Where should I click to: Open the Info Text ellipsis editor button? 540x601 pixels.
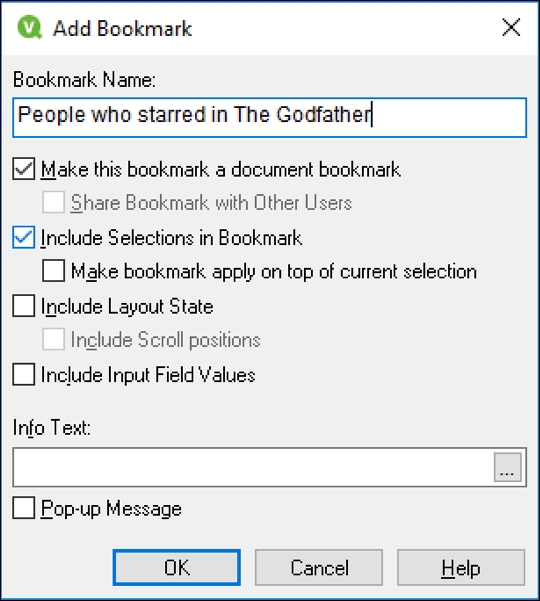507,467
